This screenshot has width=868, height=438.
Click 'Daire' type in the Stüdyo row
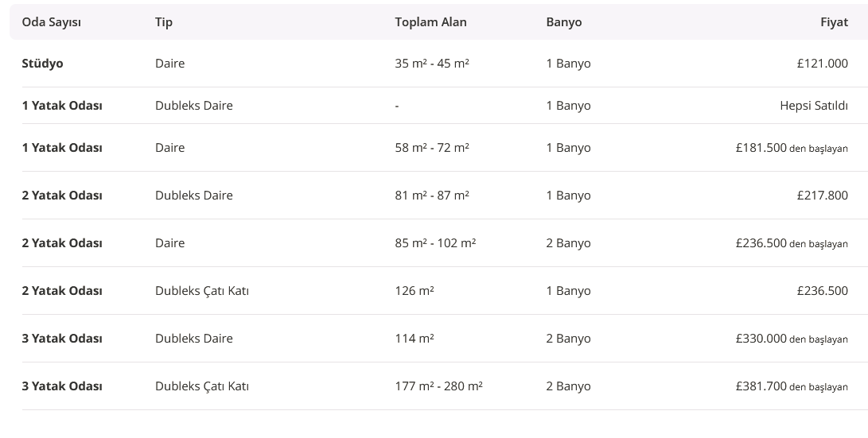pyautogui.click(x=169, y=64)
